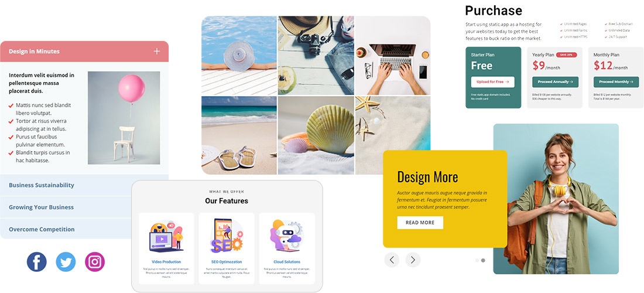
Task: Select the second slider pagination dot
Action: (483, 260)
